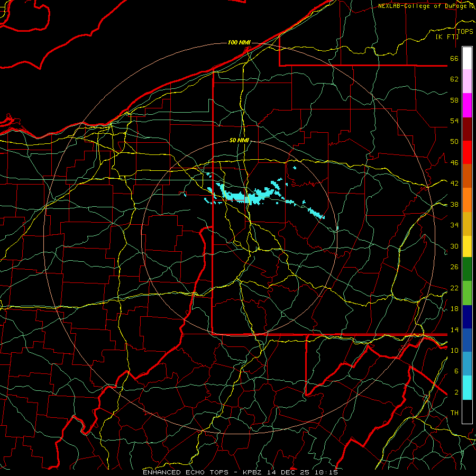476x476 pixels.
Task: Click the legend value 2
Action: click(456, 392)
